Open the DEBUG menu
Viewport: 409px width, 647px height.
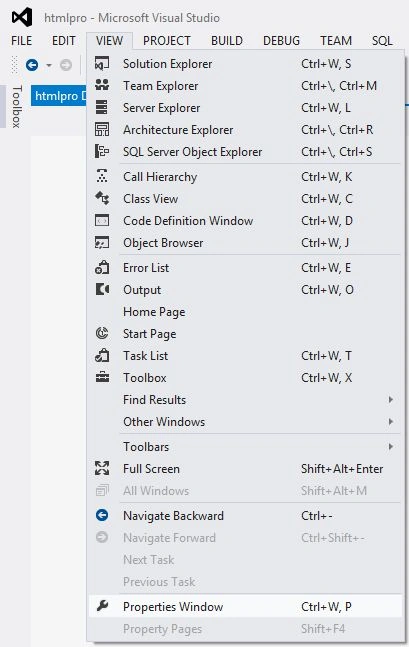pyautogui.click(x=281, y=40)
